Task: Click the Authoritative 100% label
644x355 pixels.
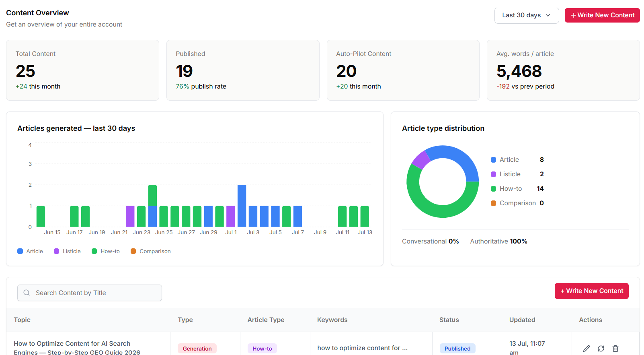Action: (x=498, y=241)
